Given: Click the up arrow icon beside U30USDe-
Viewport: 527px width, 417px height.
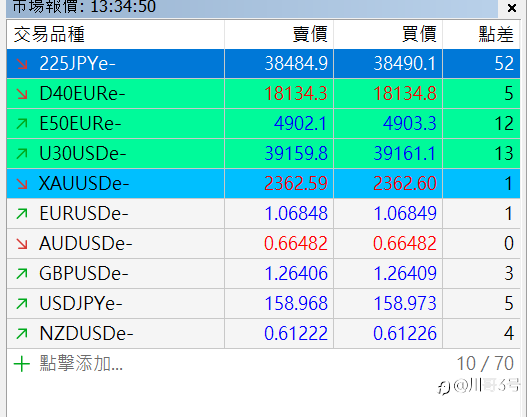Looking at the screenshot, I should 22,154.
